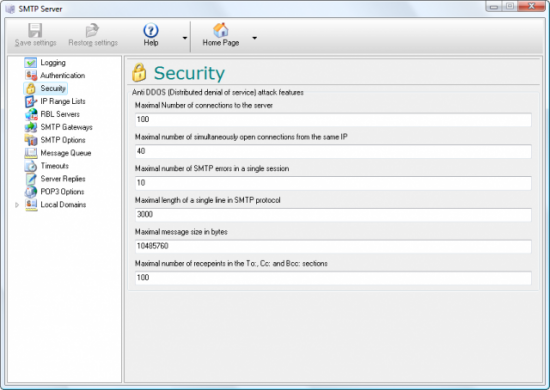Image resolution: width=550 pixels, height=390 pixels.
Task: Click the Server Replies pencil icon
Action: (x=31, y=179)
